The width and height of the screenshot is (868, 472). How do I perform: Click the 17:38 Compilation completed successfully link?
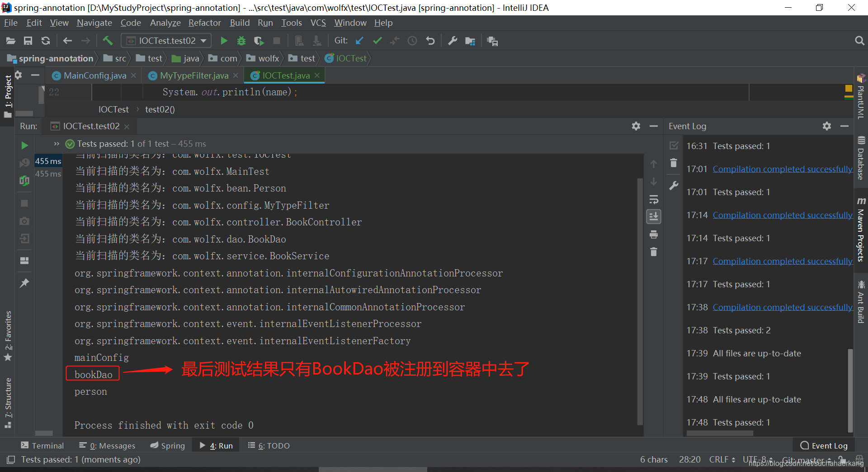[x=783, y=307]
